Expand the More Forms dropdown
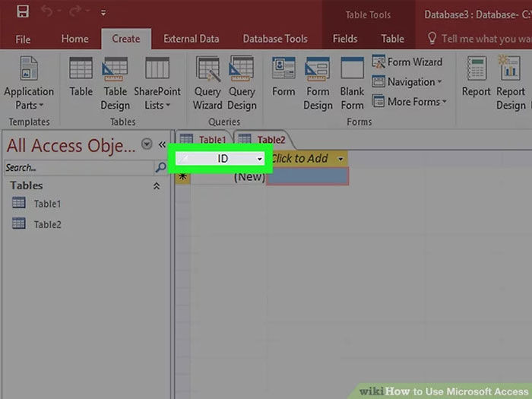 (x=410, y=102)
